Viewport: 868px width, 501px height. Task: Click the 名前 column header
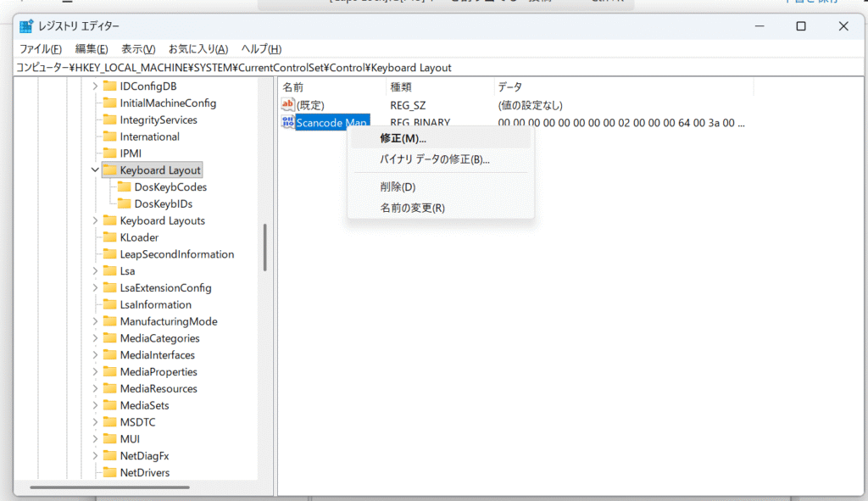293,87
